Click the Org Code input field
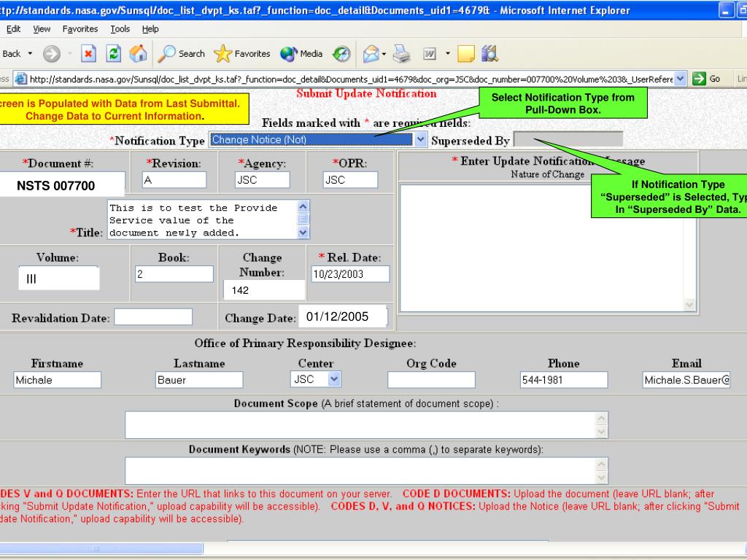 [432, 379]
